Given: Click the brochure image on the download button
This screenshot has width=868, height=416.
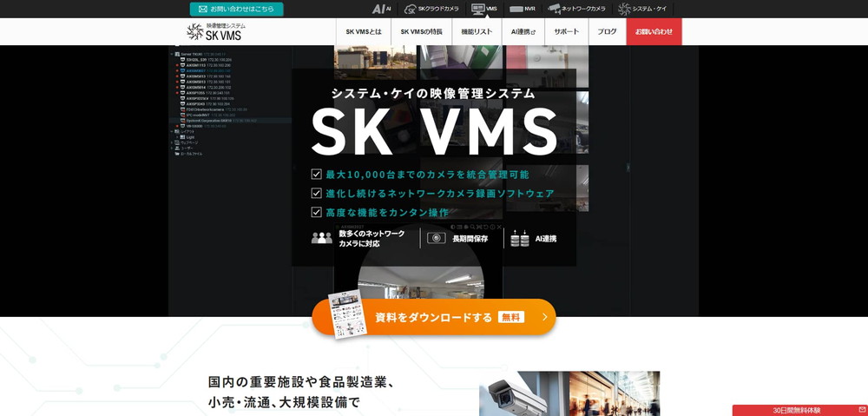Looking at the screenshot, I should pyautogui.click(x=348, y=314).
